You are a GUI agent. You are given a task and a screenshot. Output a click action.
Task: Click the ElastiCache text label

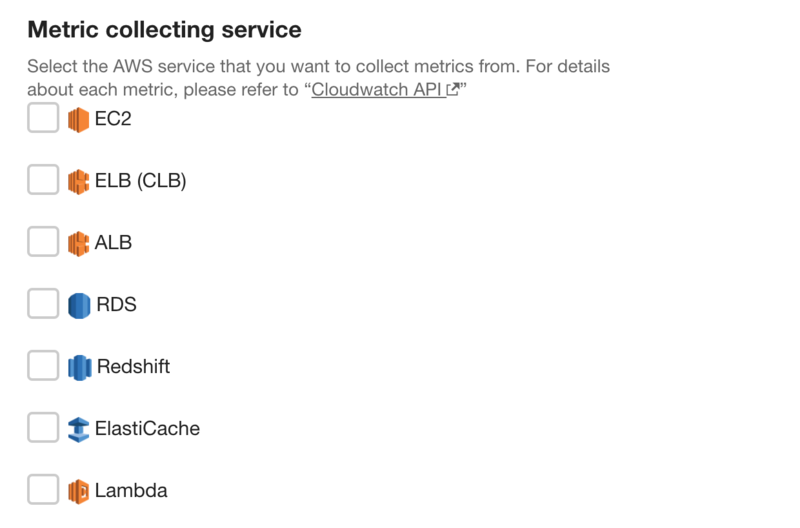click(x=147, y=429)
